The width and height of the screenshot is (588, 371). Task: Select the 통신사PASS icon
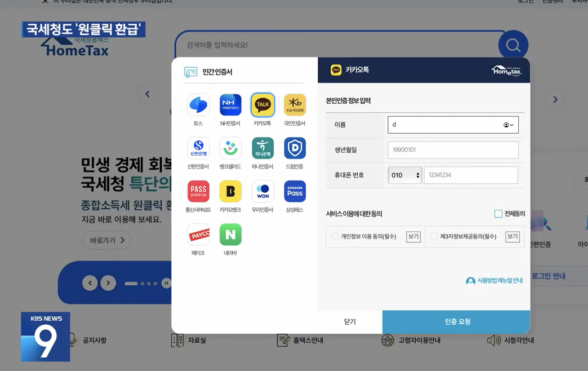(x=198, y=191)
